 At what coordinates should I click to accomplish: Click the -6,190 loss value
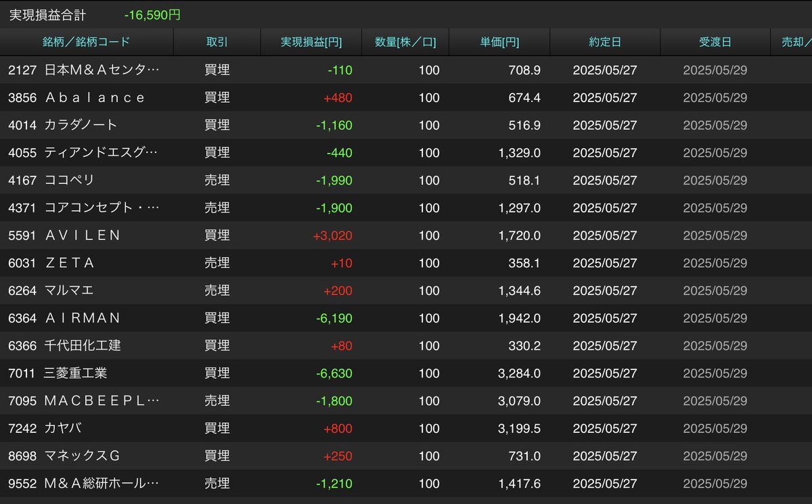click(x=334, y=318)
